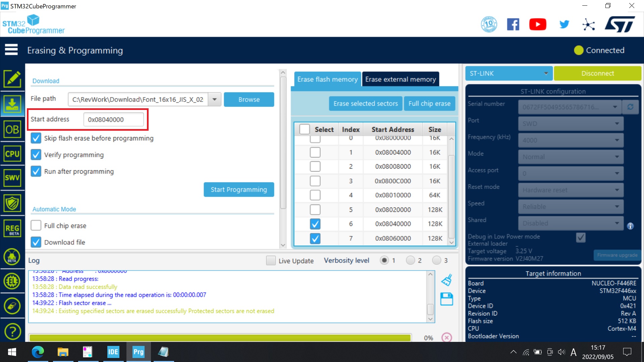Open the notification center icon

tap(627, 352)
